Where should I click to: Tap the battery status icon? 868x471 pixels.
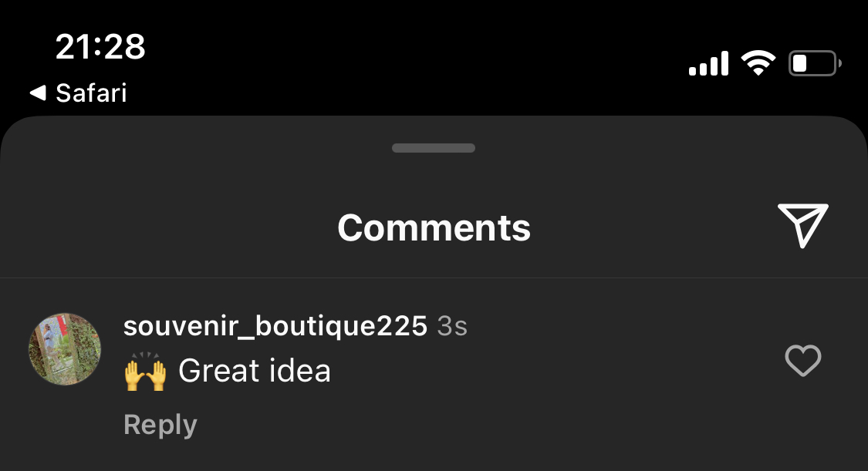[815, 63]
